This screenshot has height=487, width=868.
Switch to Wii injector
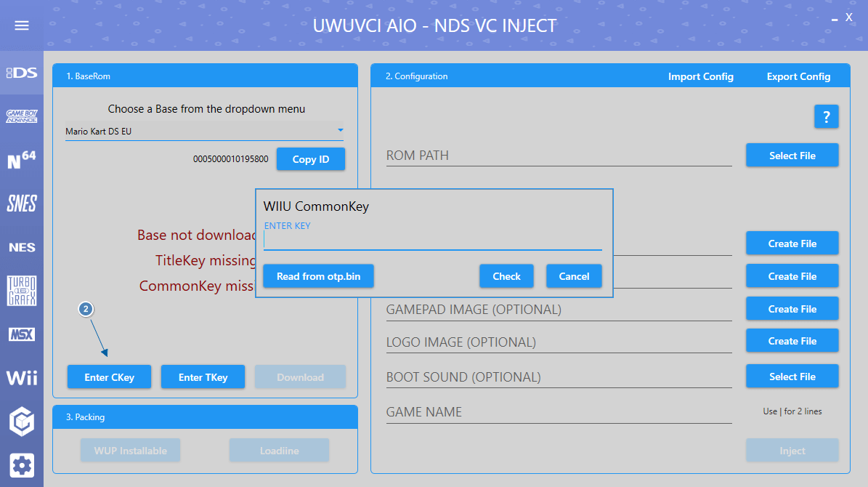pos(22,378)
